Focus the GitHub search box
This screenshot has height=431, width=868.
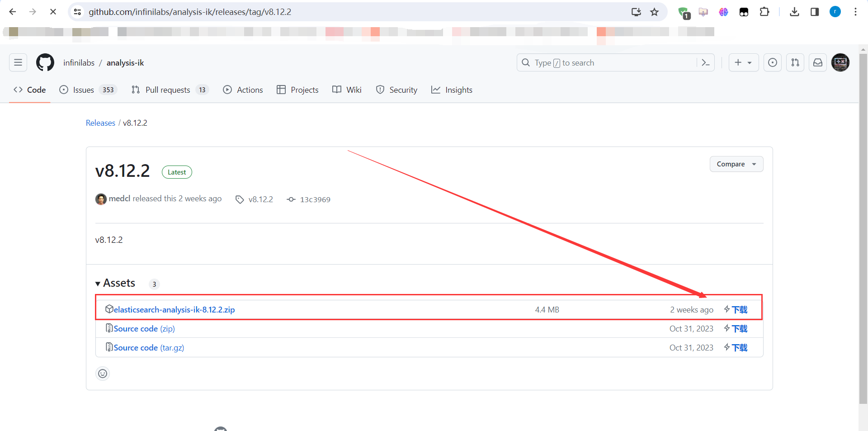607,62
